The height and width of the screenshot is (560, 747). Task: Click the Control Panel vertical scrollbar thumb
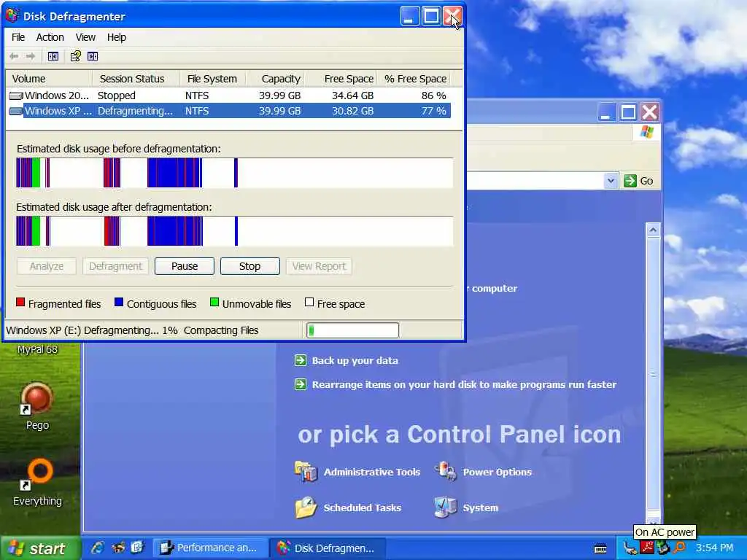653,374
